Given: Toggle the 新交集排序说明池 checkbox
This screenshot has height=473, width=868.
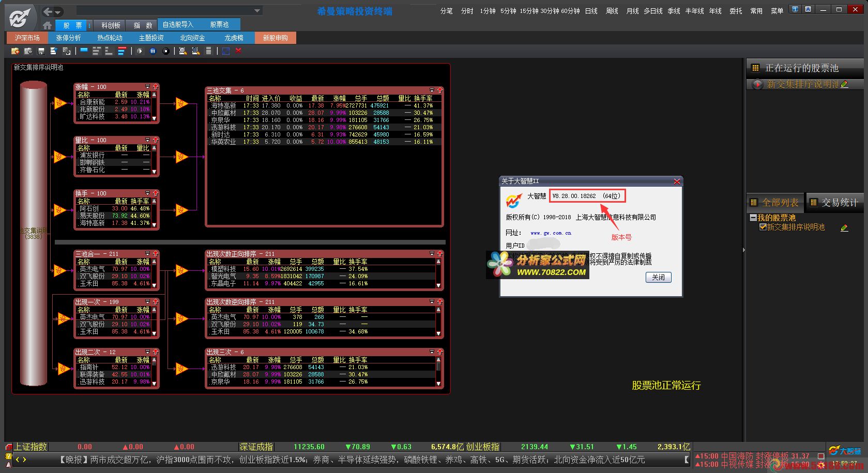Looking at the screenshot, I should (763, 227).
